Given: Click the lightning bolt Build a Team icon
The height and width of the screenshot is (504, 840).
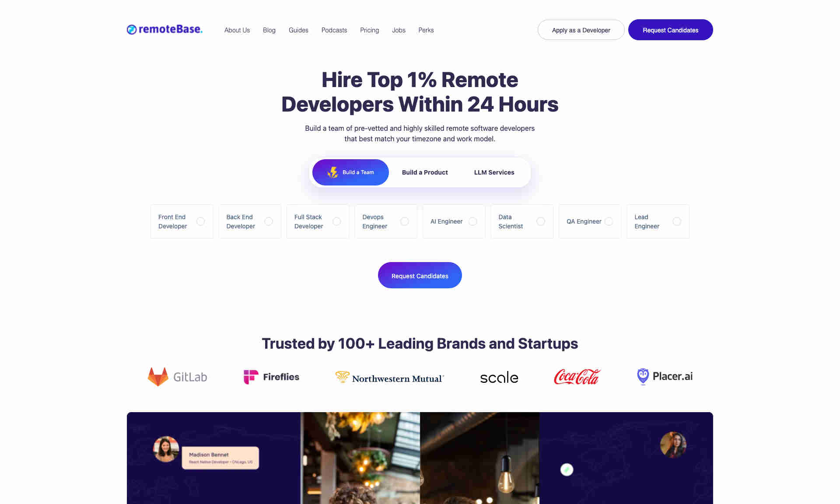Looking at the screenshot, I should click(x=333, y=172).
